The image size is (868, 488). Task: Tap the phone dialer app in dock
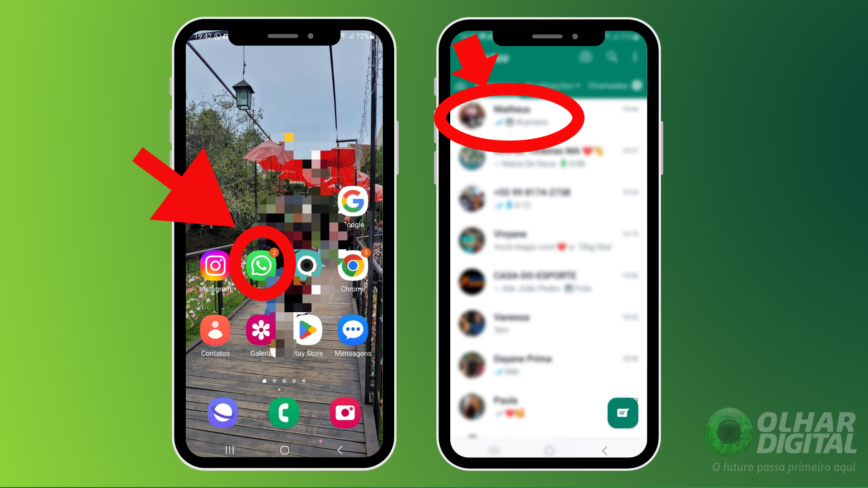click(x=284, y=413)
